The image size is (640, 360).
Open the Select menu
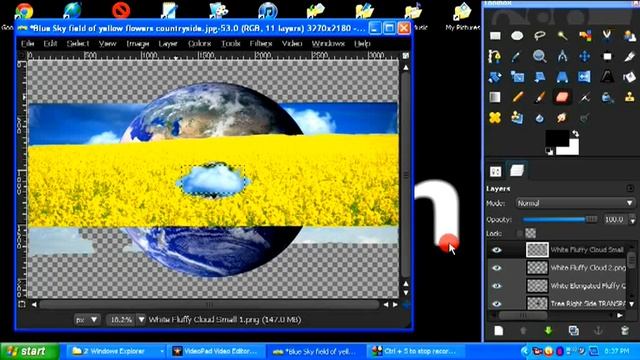tap(78, 43)
